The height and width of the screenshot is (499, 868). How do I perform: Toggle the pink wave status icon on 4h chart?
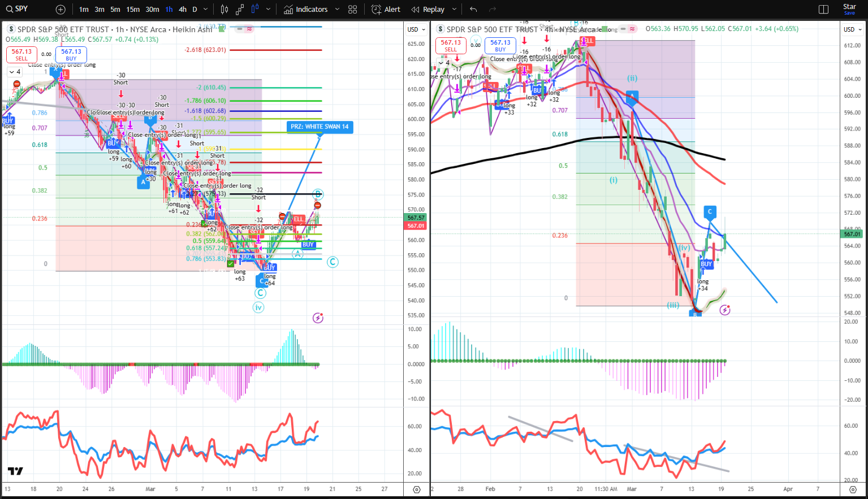pyautogui.click(x=632, y=29)
